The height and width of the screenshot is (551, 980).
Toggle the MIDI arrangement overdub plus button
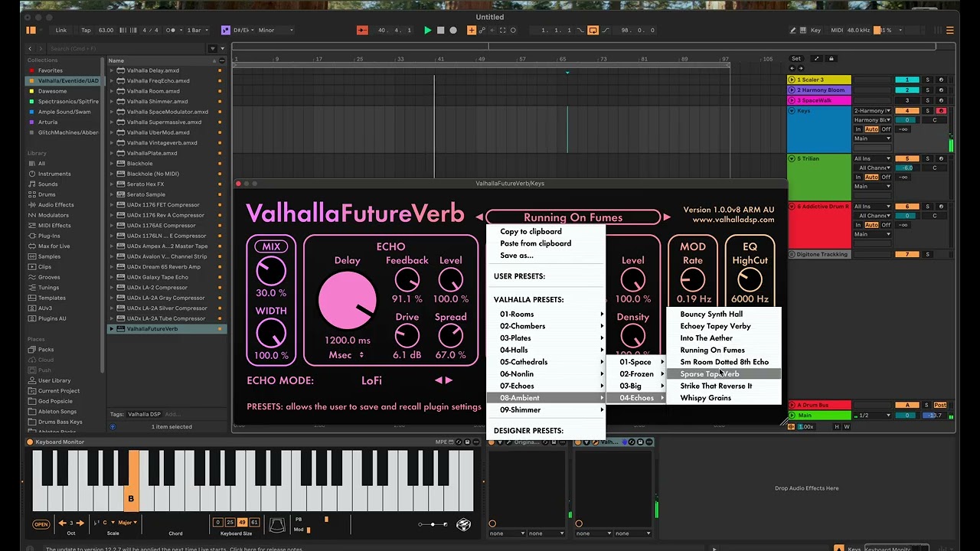pyautogui.click(x=472, y=30)
